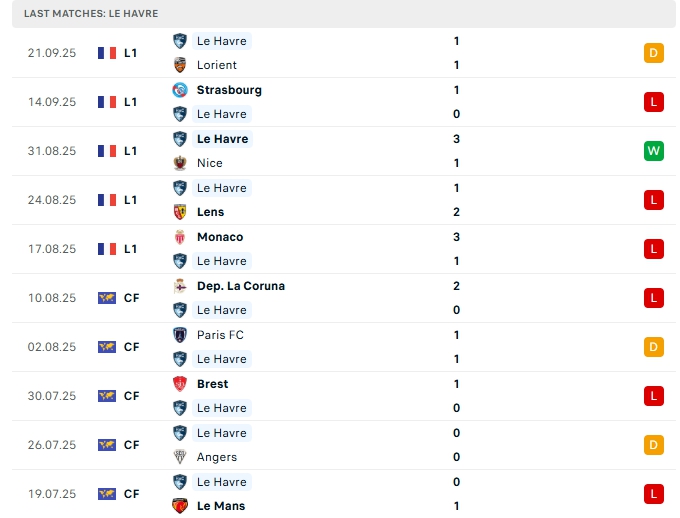Click the Lens team badge
This screenshot has width=680, height=518.
pyautogui.click(x=180, y=212)
